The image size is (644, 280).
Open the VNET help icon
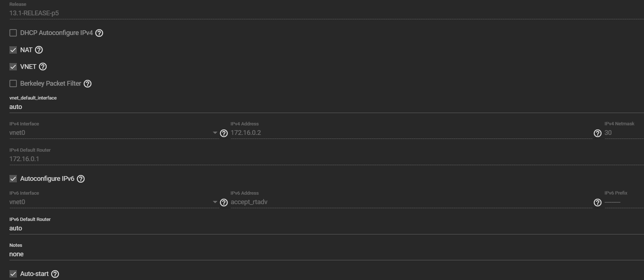click(43, 67)
